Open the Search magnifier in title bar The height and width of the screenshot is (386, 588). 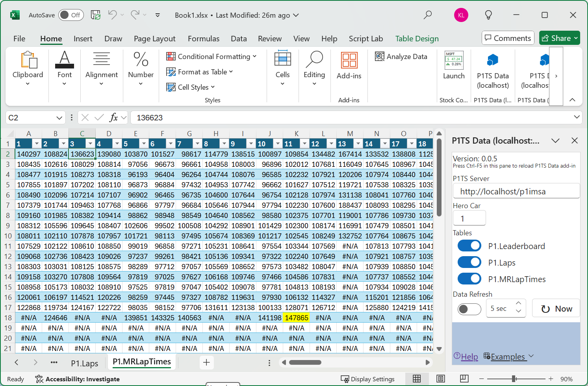pos(428,15)
